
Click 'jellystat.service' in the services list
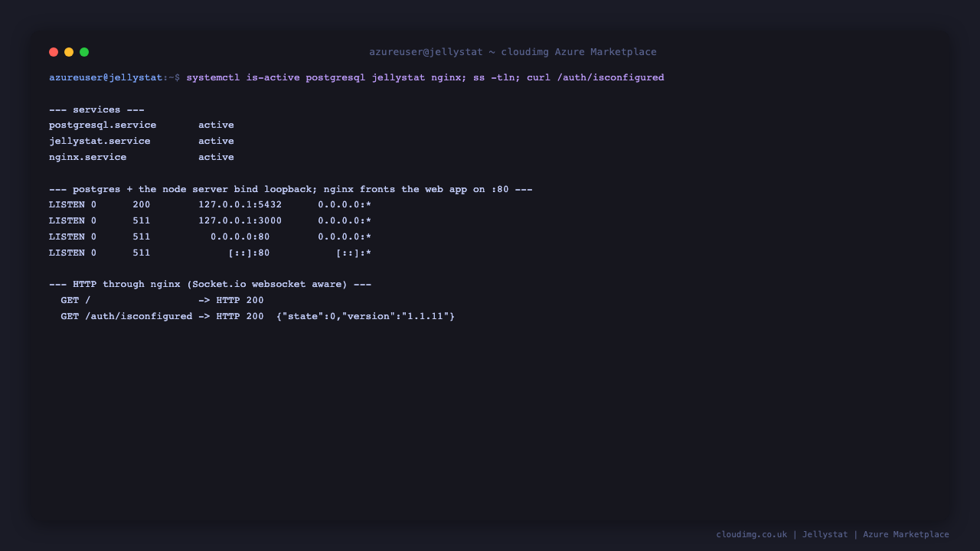tap(100, 141)
